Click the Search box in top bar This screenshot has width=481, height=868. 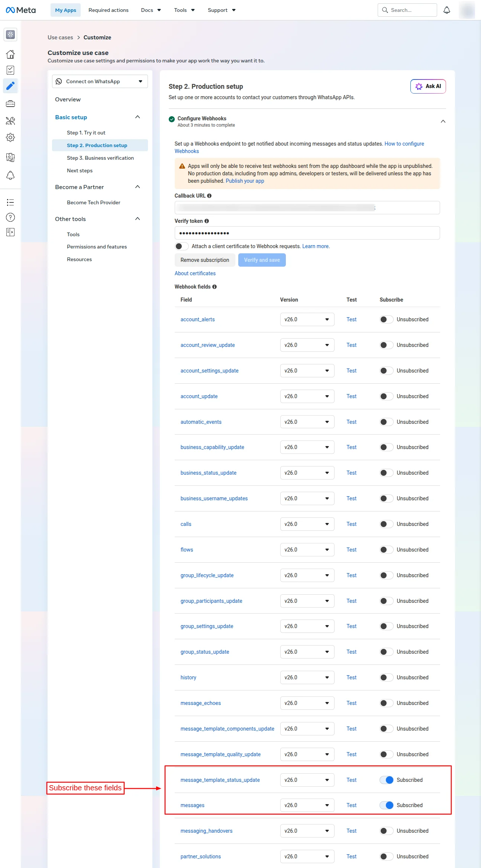(407, 10)
